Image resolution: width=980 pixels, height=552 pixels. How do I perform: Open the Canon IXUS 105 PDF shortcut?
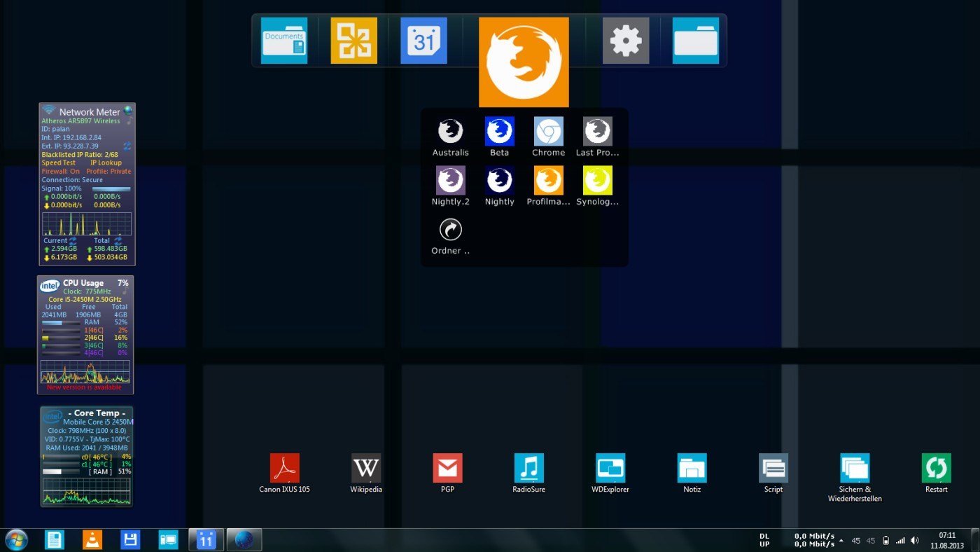click(284, 474)
